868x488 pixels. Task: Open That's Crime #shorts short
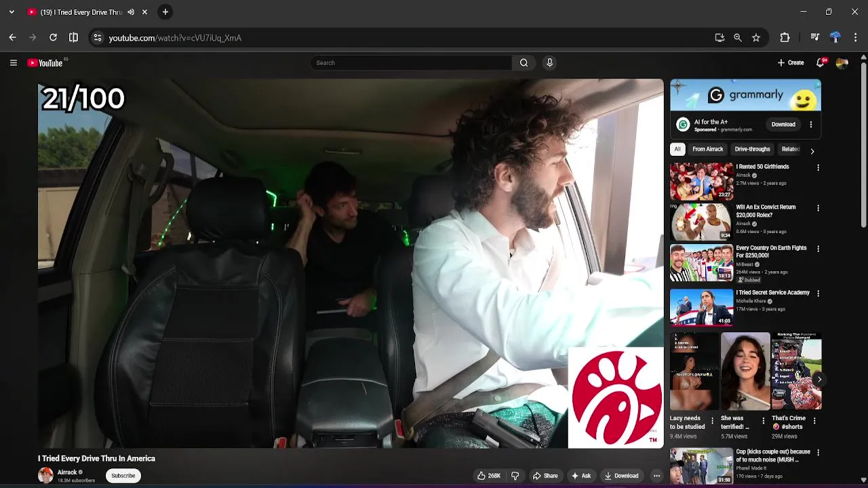(796, 371)
